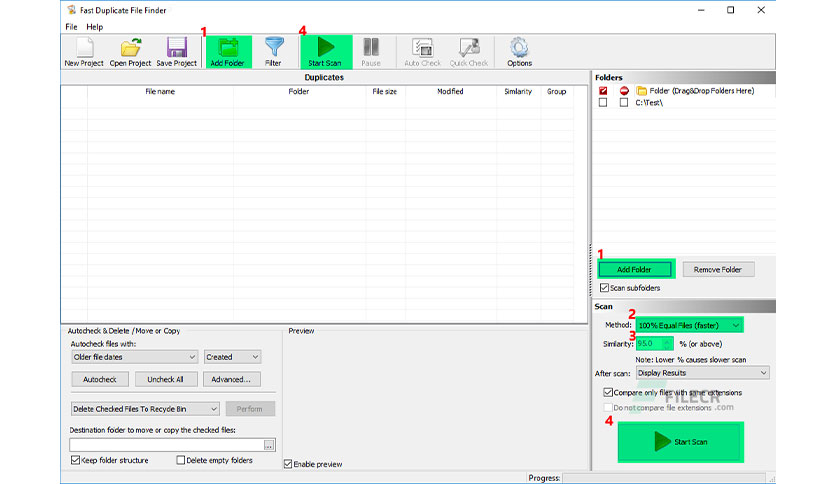The image size is (836, 484).
Task: Sort by File name column header
Action: 160,92
